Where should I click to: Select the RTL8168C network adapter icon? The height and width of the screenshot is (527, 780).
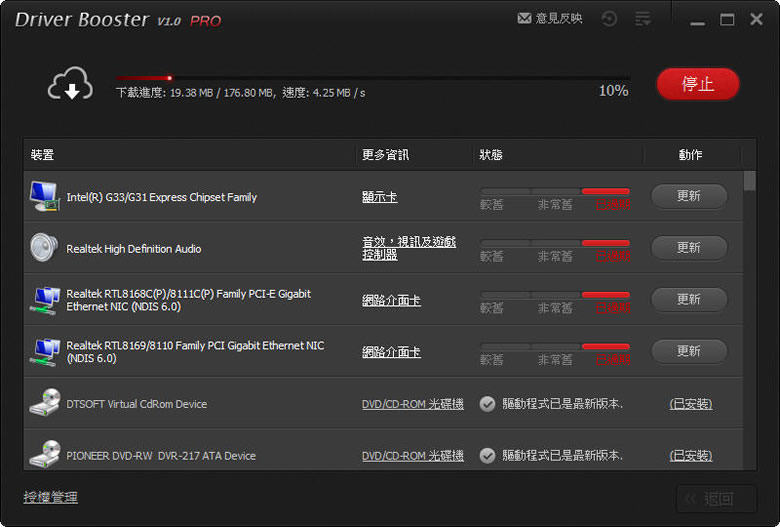click(x=44, y=300)
